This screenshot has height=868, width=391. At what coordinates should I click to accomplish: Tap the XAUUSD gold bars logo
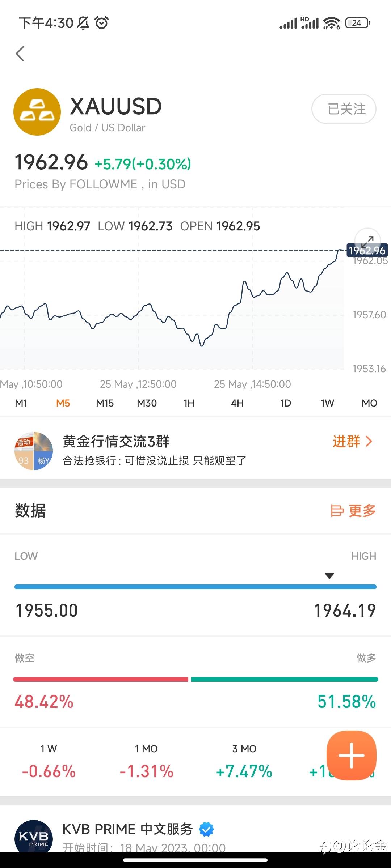click(x=37, y=112)
